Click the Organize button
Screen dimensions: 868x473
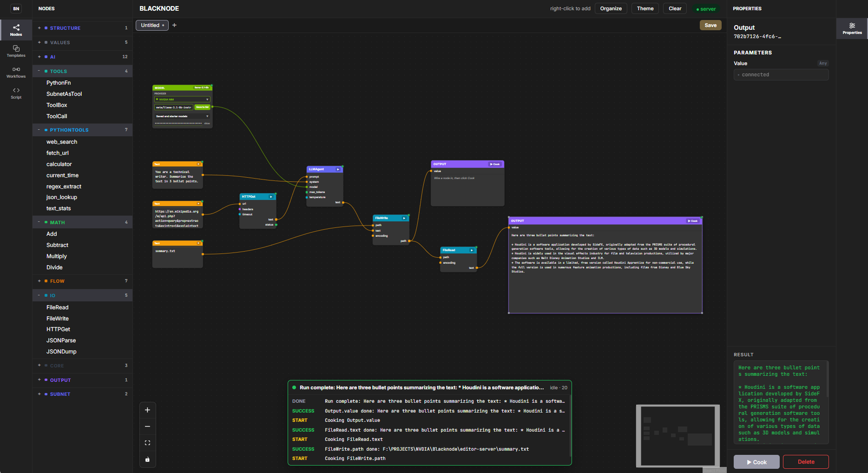(611, 8)
